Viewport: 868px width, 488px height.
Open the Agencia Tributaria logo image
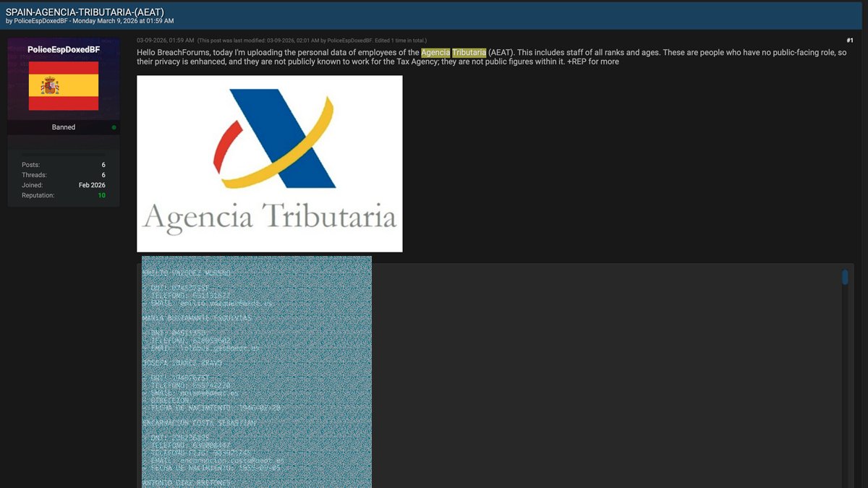click(x=269, y=163)
